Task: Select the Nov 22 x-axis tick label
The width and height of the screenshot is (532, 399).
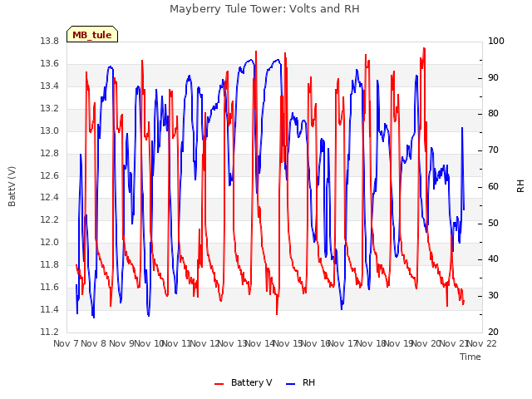Action: click(x=482, y=343)
